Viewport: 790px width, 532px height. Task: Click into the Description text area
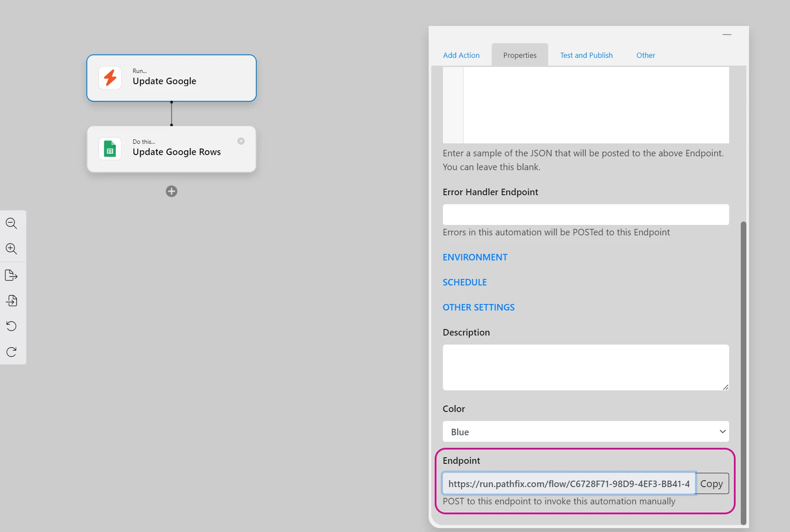[586, 367]
